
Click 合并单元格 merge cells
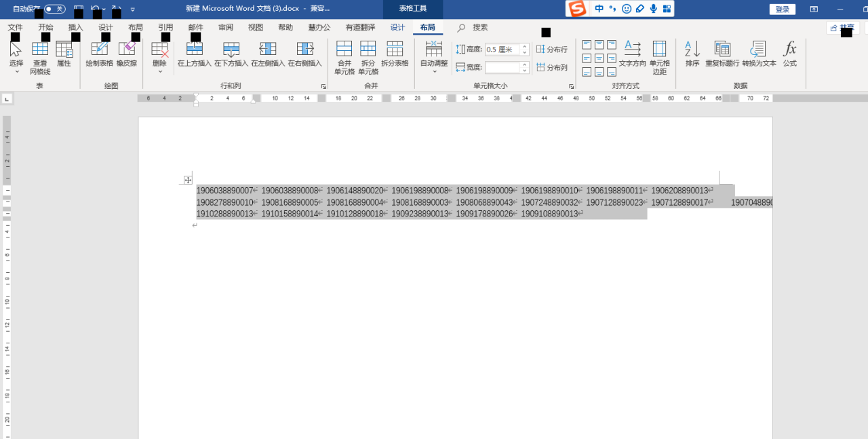pyautogui.click(x=344, y=56)
